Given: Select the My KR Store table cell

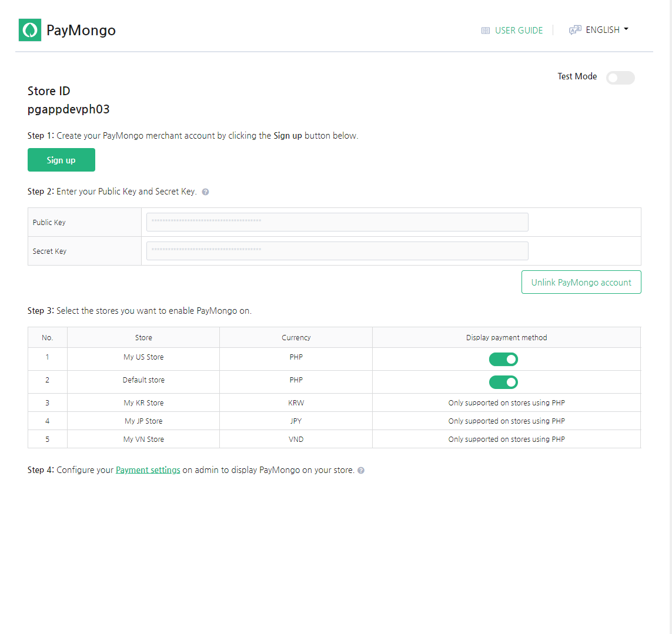Looking at the screenshot, I should [x=143, y=403].
